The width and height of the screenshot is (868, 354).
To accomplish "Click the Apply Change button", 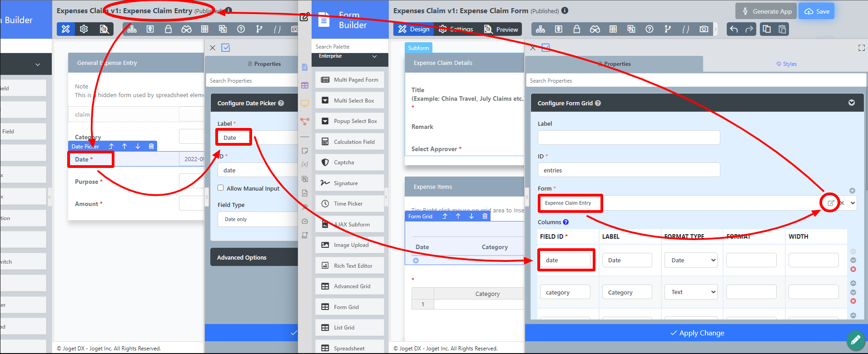I will click(697, 333).
